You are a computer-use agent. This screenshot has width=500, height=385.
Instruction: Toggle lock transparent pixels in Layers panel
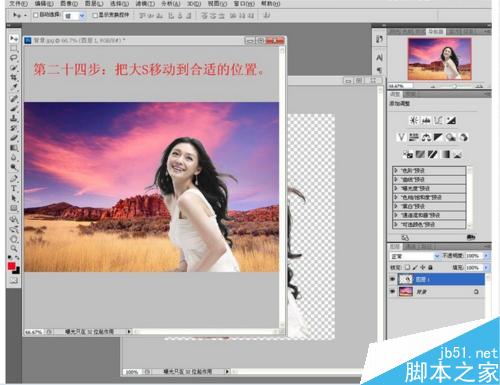pyautogui.click(x=408, y=267)
